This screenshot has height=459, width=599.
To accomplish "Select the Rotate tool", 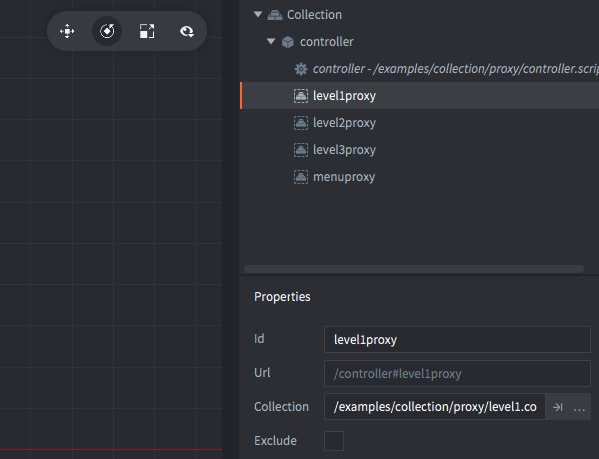I will (x=107, y=31).
